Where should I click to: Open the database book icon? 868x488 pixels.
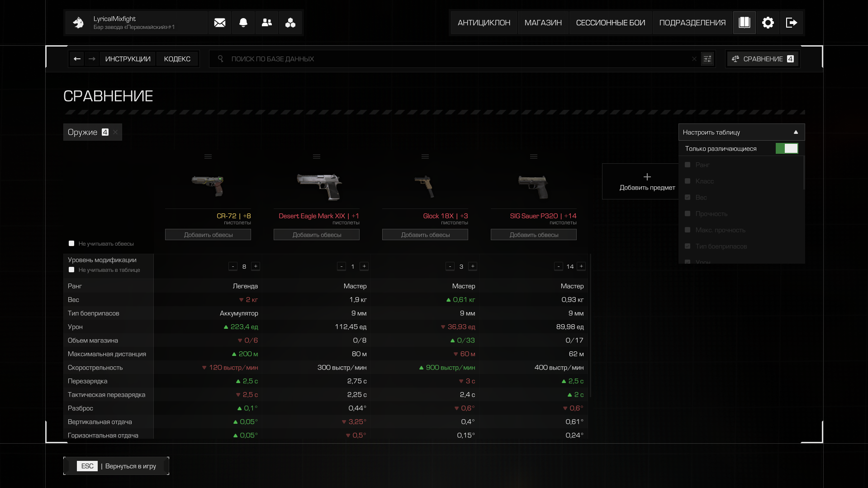point(745,23)
